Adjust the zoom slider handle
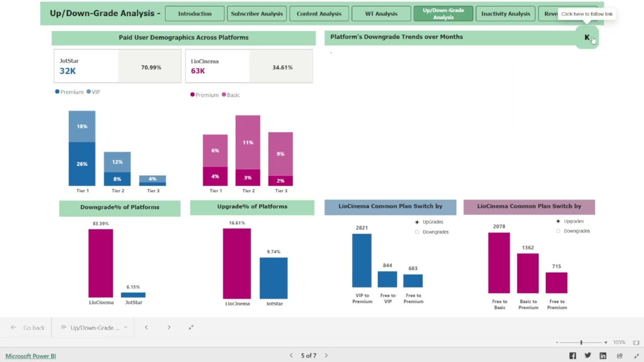 581,342
